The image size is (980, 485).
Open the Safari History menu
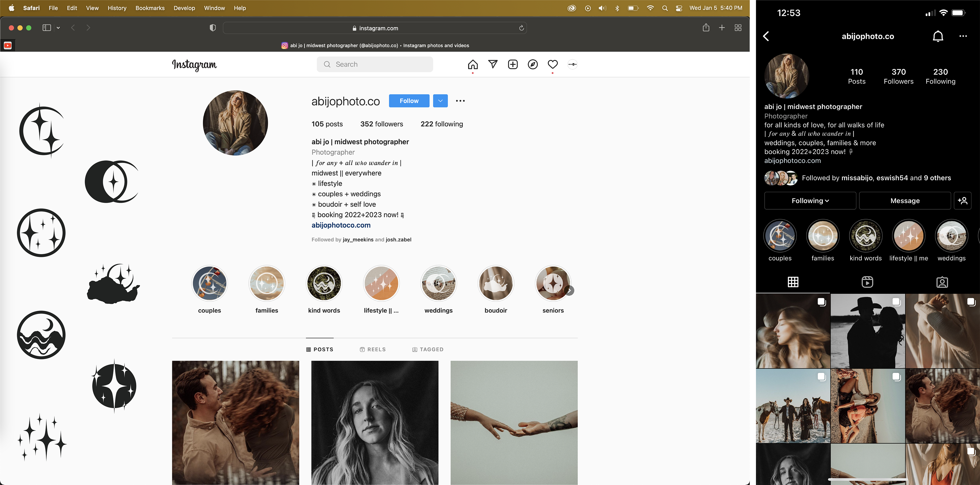117,8
